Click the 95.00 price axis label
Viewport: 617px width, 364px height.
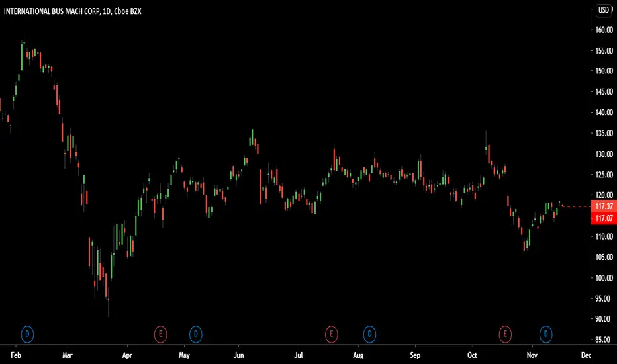(x=604, y=298)
